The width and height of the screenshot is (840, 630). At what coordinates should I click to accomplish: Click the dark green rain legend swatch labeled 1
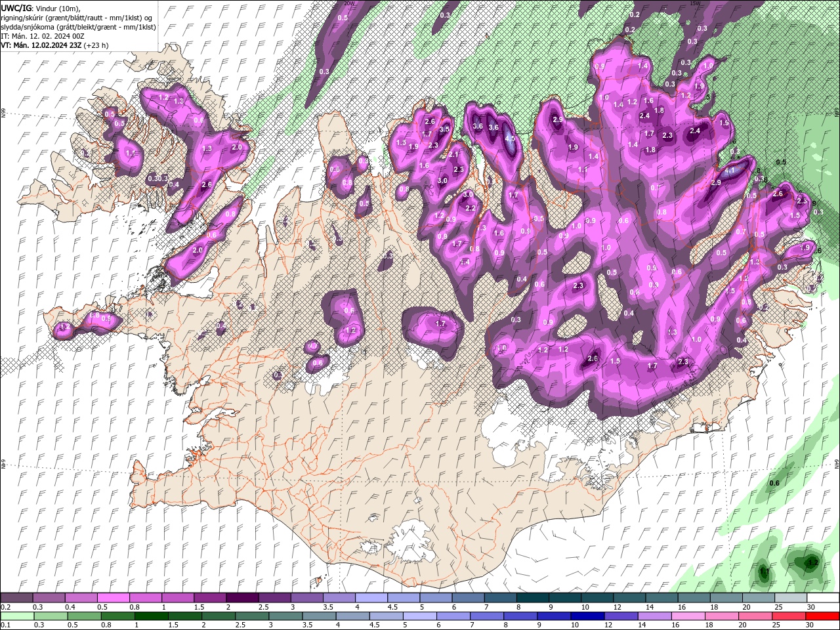(x=153, y=616)
